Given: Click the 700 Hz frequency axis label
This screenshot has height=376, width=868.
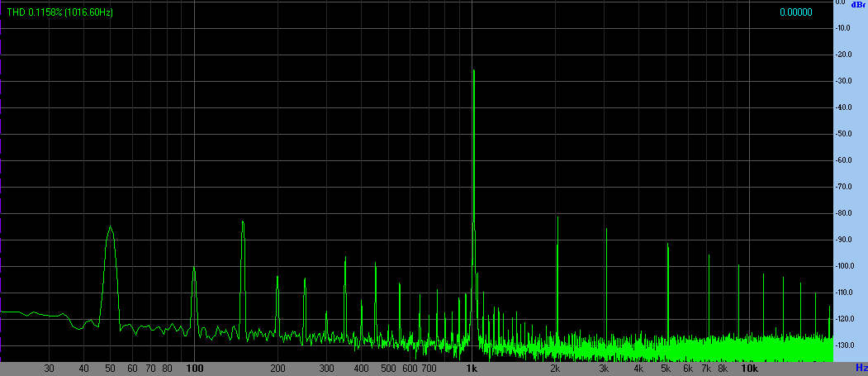Looking at the screenshot, I should point(429,369).
